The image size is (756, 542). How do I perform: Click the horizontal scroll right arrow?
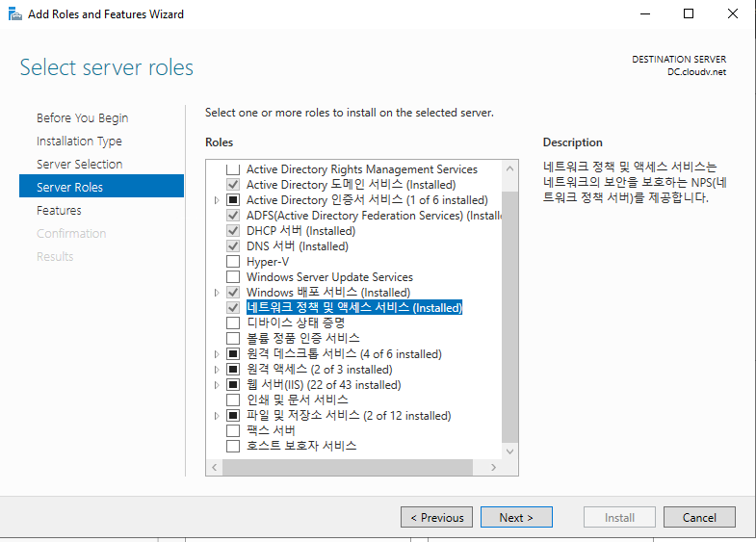coord(493,467)
